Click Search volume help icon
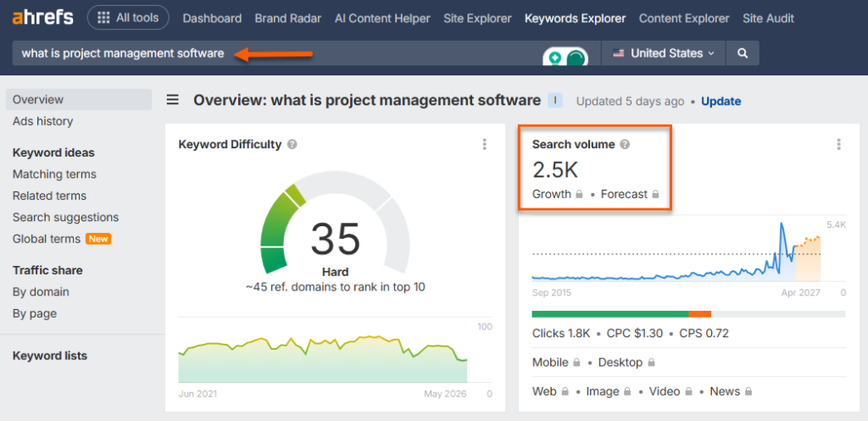This screenshot has height=421, width=868. [625, 144]
